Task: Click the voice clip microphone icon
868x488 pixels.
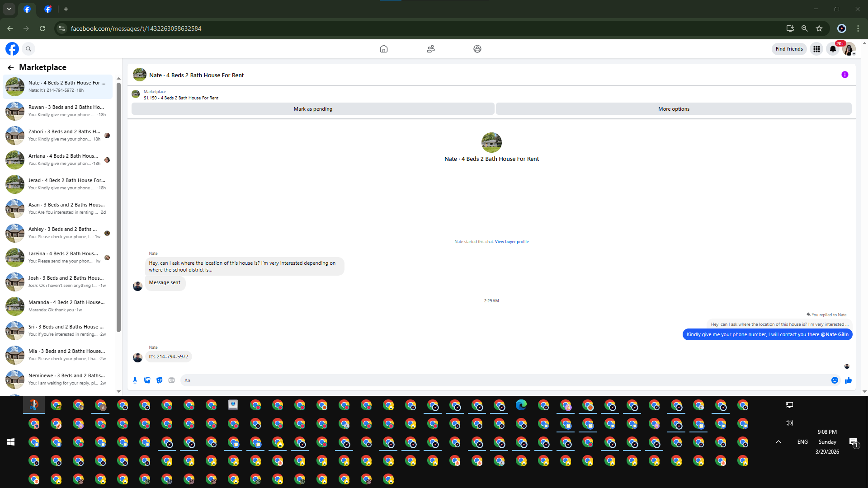Action: point(135,380)
